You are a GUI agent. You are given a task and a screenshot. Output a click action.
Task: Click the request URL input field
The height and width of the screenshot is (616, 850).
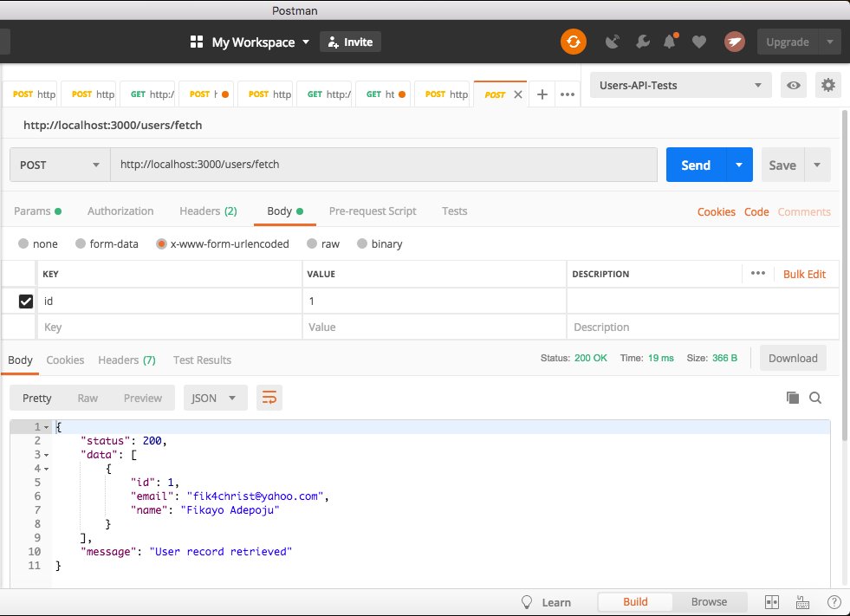coord(384,165)
